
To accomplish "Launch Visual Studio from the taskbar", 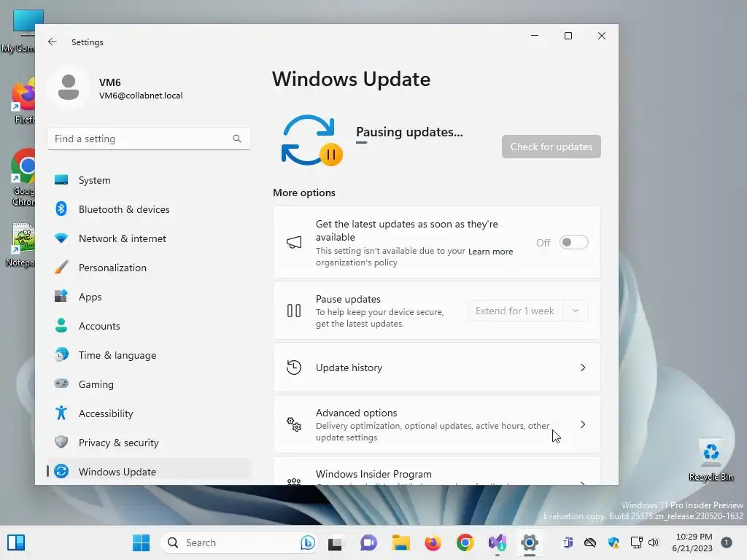I will 498,542.
